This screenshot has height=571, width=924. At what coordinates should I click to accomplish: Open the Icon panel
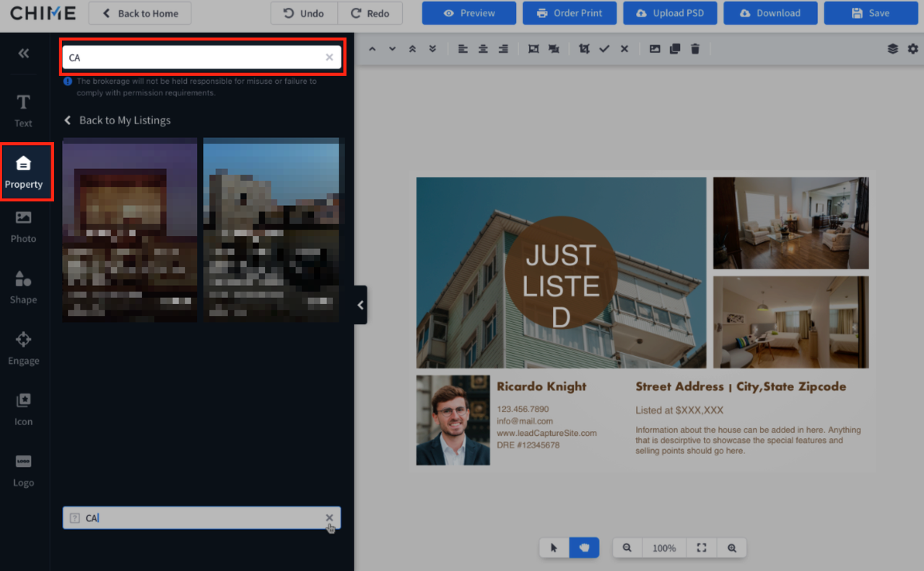click(24, 409)
